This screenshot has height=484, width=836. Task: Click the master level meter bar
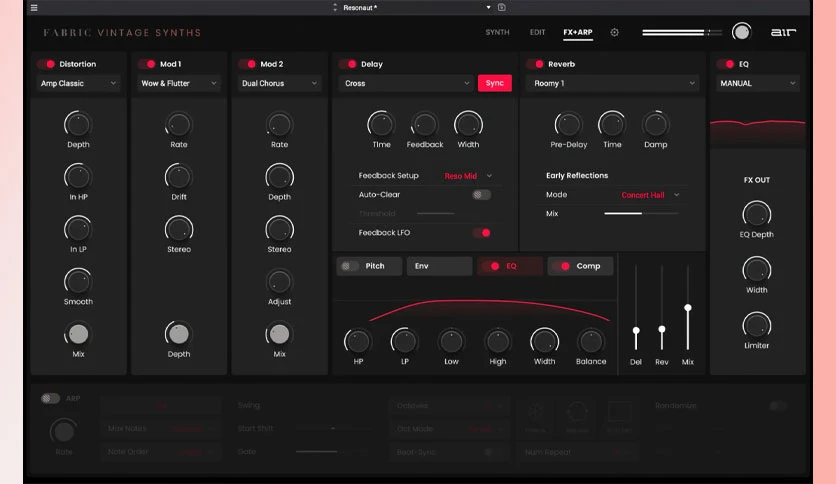pos(682,33)
